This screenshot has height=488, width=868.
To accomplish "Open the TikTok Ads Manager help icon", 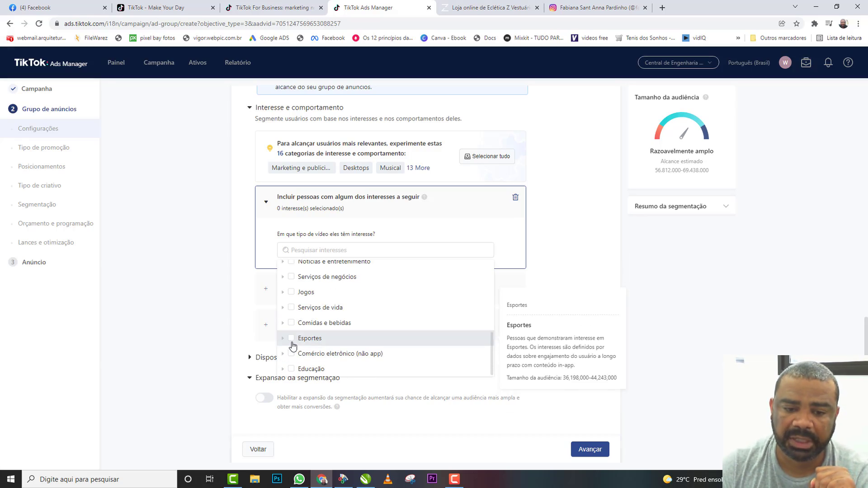I will point(848,62).
